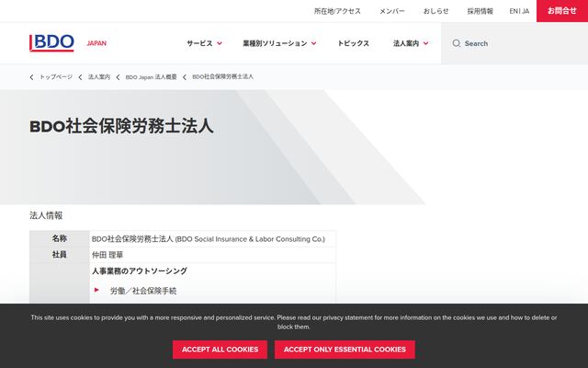
Task: Open BDO Japan 法人概要 breadcrumb
Action: tap(151, 77)
